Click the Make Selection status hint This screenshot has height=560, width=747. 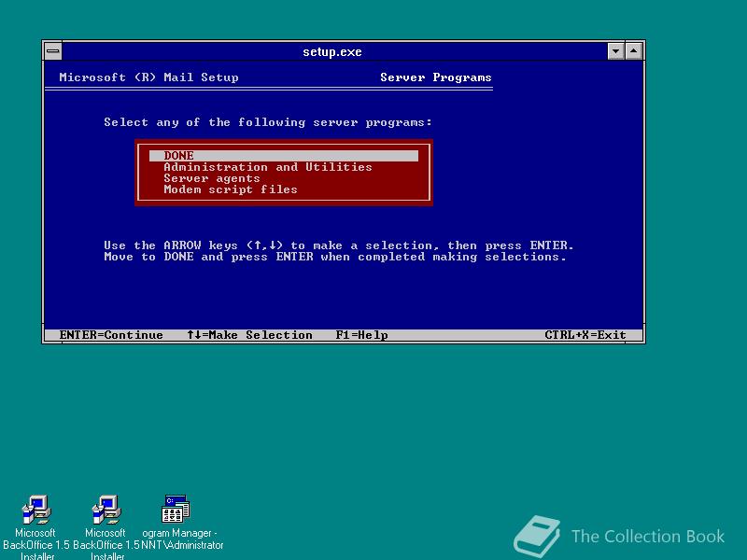249,335
